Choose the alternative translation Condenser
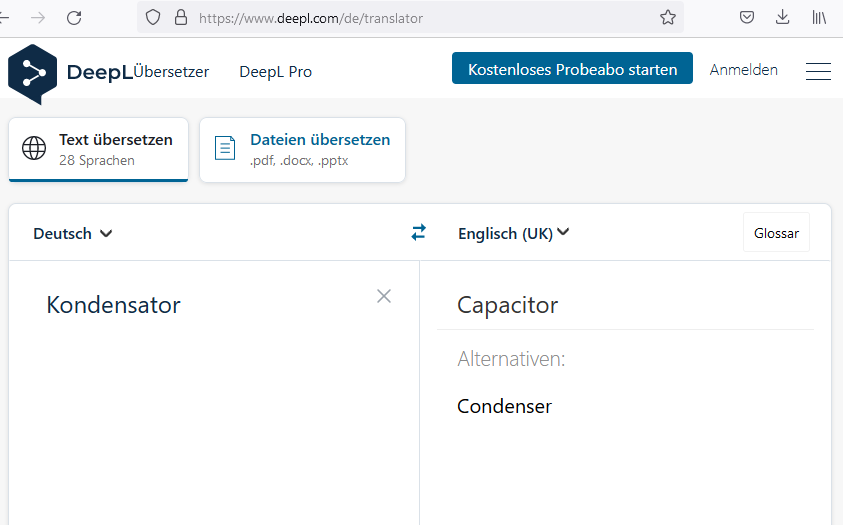 (x=504, y=406)
